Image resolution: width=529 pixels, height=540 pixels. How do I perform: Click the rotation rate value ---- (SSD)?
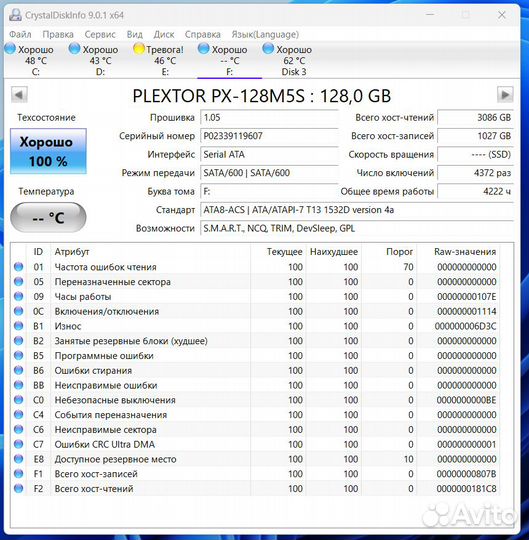[475, 154]
